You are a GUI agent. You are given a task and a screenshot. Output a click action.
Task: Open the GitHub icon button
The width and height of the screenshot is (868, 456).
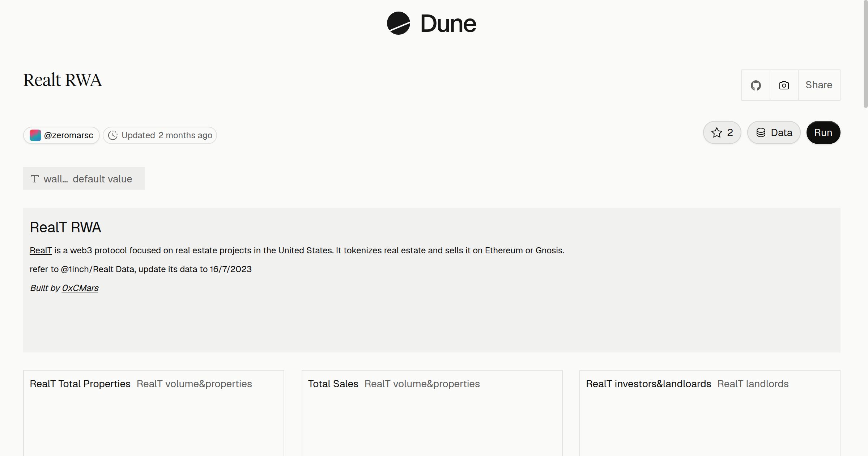[756, 85]
